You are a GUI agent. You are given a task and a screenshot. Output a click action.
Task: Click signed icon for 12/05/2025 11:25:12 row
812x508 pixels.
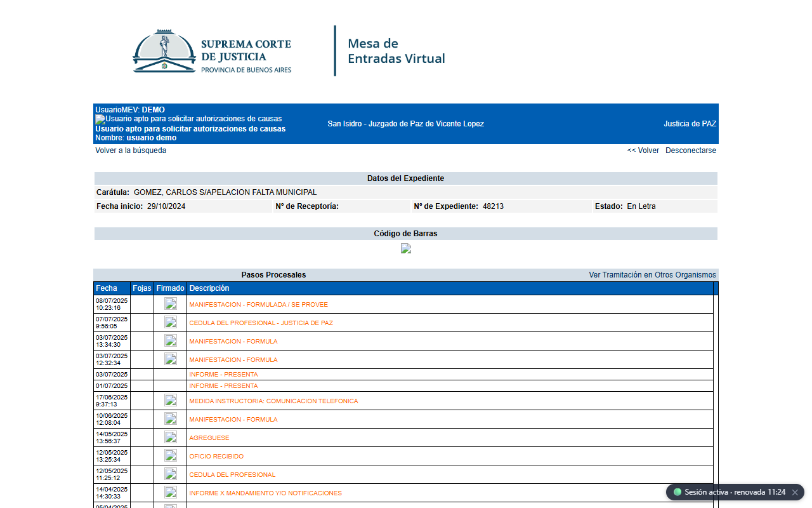pyautogui.click(x=171, y=474)
